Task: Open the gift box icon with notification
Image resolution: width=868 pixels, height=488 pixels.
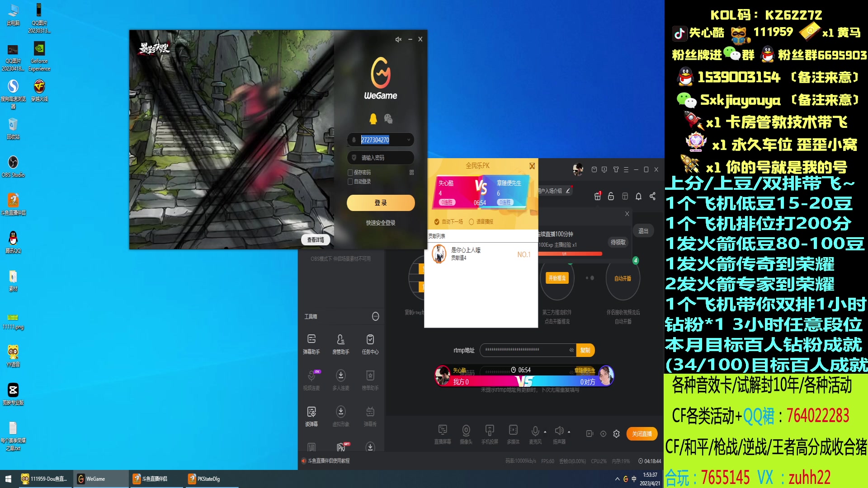Action: (598, 196)
